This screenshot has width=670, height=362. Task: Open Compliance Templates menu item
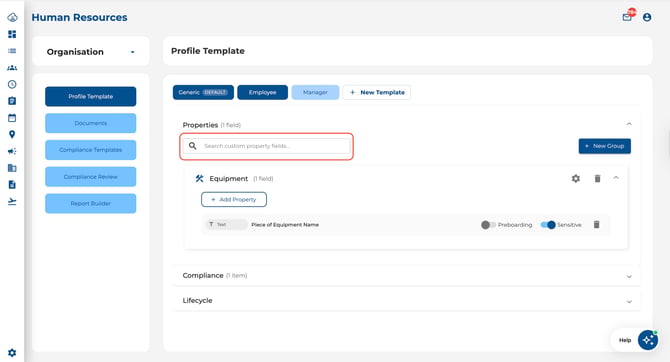tap(91, 150)
